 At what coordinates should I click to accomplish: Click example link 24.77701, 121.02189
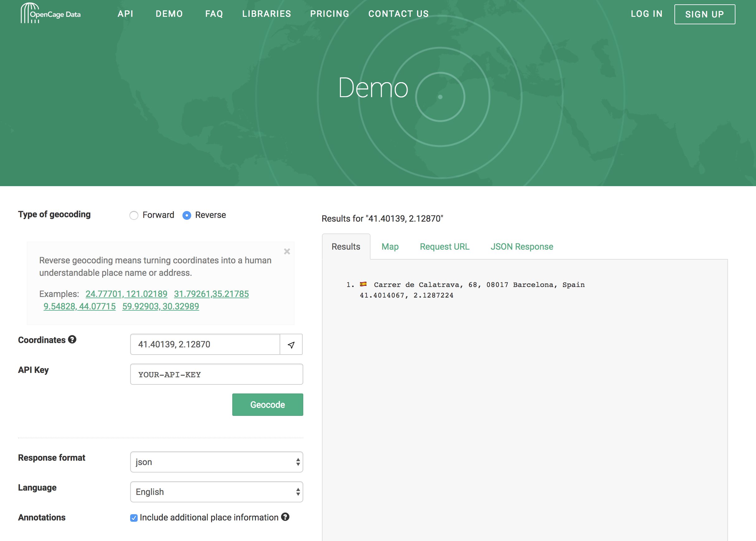[x=126, y=294]
